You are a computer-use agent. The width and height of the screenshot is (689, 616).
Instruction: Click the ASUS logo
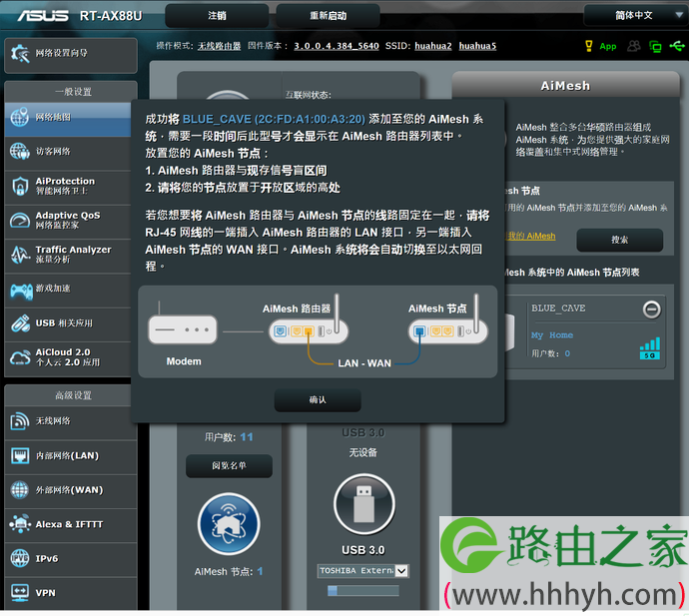coord(43,16)
